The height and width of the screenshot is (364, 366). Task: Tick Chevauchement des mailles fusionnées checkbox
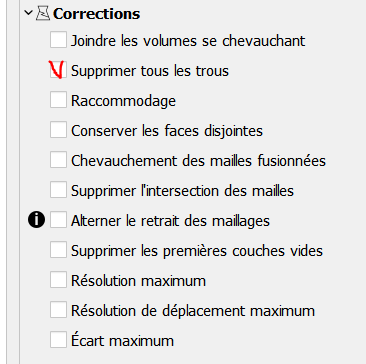58,160
